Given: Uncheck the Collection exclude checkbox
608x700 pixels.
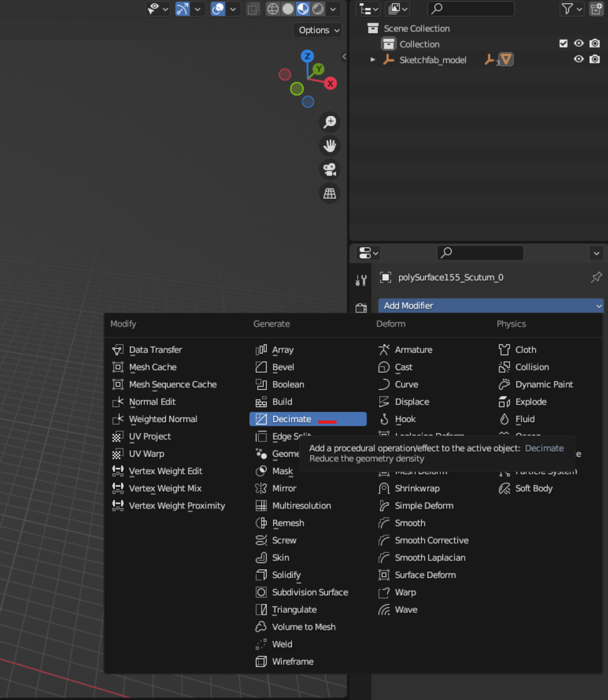Looking at the screenshot, I should [x=563, y=43].
